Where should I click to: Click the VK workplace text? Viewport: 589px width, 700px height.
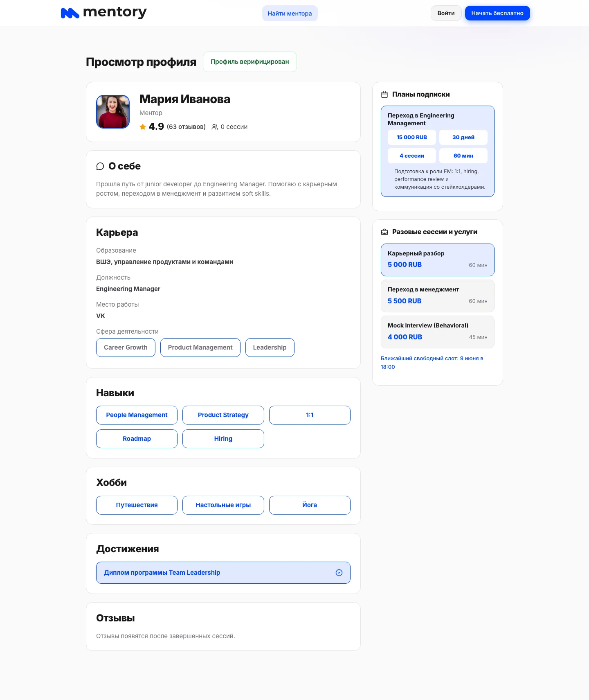pos(101,316)
